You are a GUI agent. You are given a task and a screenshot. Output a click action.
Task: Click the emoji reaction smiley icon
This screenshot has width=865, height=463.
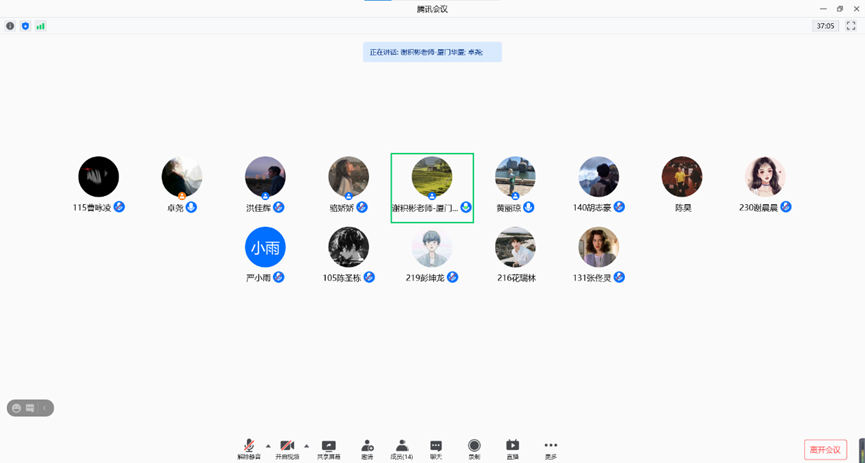coord(17,408)
